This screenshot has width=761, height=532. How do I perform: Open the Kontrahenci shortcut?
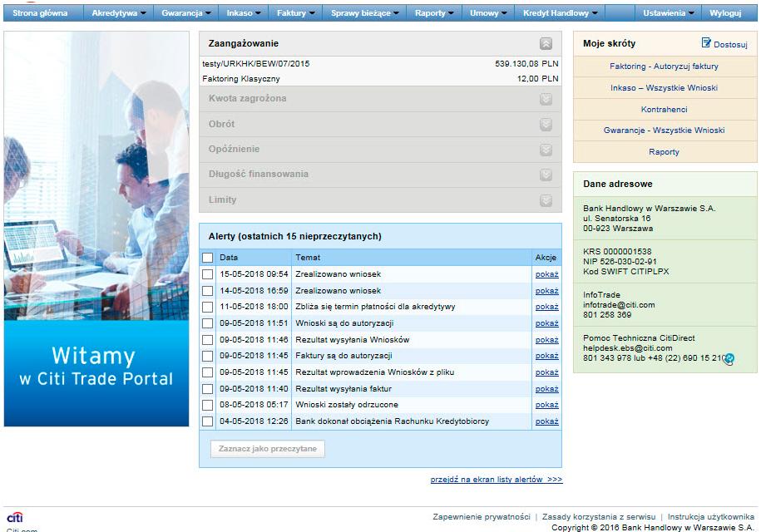[664, 110]
